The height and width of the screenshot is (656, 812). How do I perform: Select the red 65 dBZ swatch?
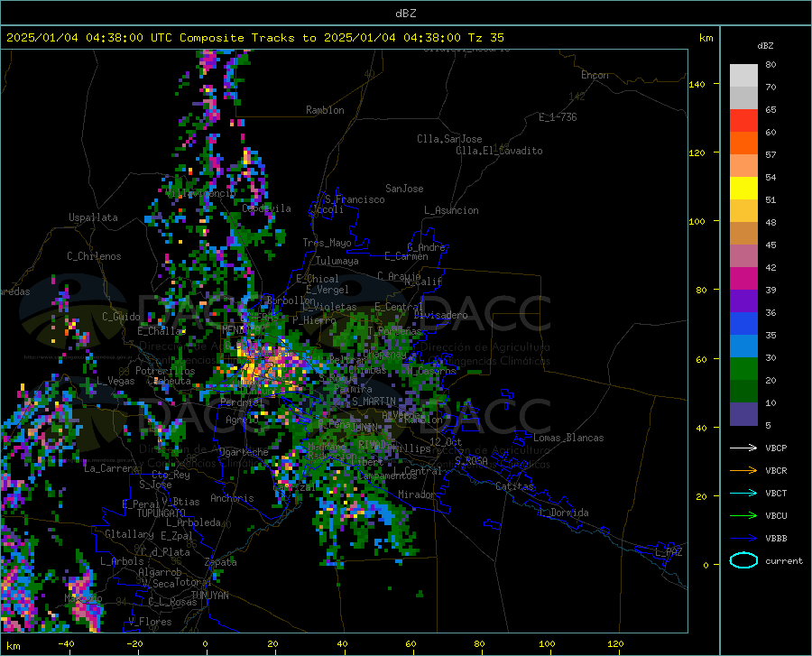click(x=743, y=121)
